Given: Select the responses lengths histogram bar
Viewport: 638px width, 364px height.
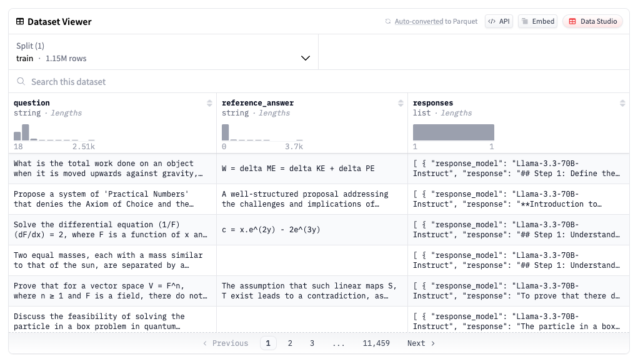Looking at the screenshot, I should pyautogui.click(x=453, y=132).
